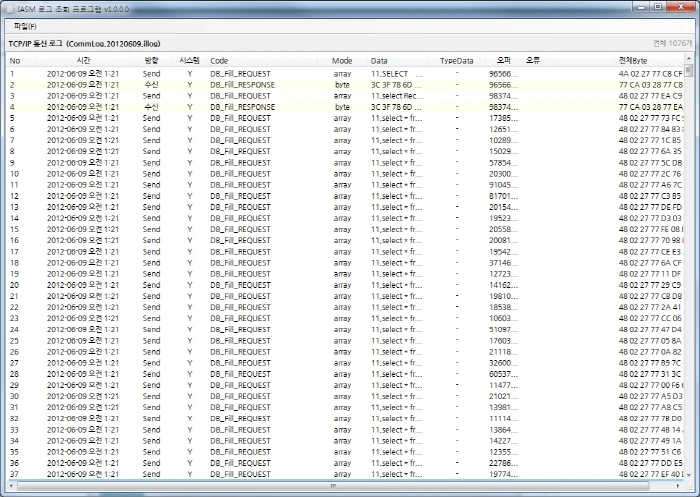Click '48 02 27 77 11 DF' bytes in row 19
Image resolution: width=700 pixels, height=497 pixels.
[650, 274]
